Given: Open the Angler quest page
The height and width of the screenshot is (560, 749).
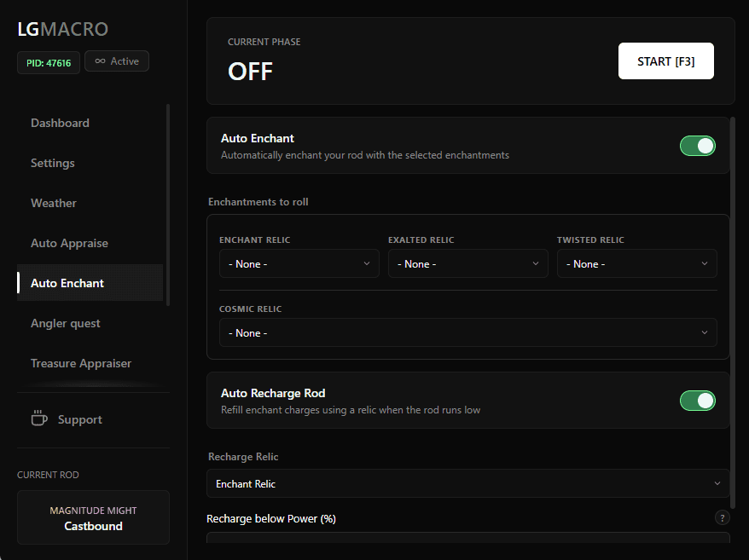Looking at the screenshot, I should pyautogui.click(x=90, y=323).
